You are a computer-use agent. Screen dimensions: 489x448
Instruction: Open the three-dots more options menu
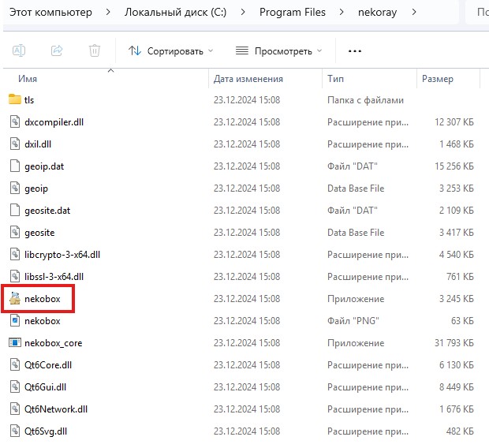pos(355,50)
